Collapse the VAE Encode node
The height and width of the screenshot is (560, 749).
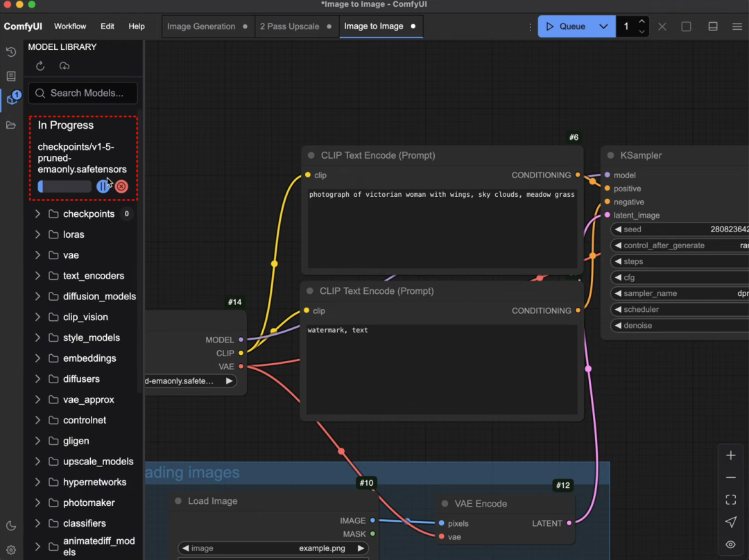tap(445, 504)
